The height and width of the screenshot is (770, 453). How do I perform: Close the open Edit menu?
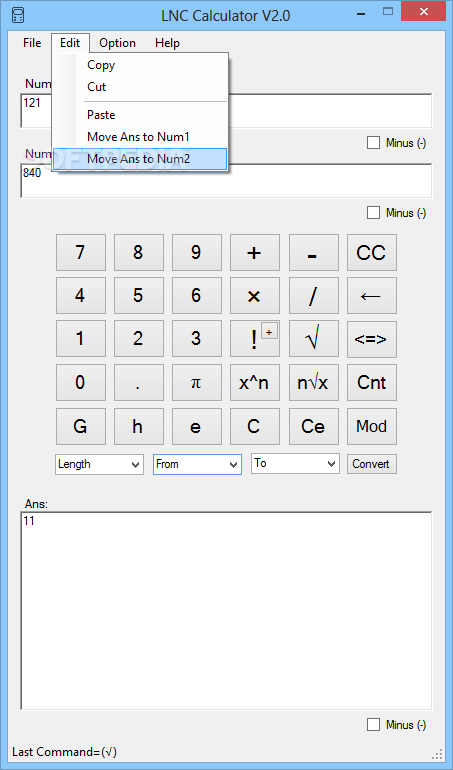(x=70, y=43)
